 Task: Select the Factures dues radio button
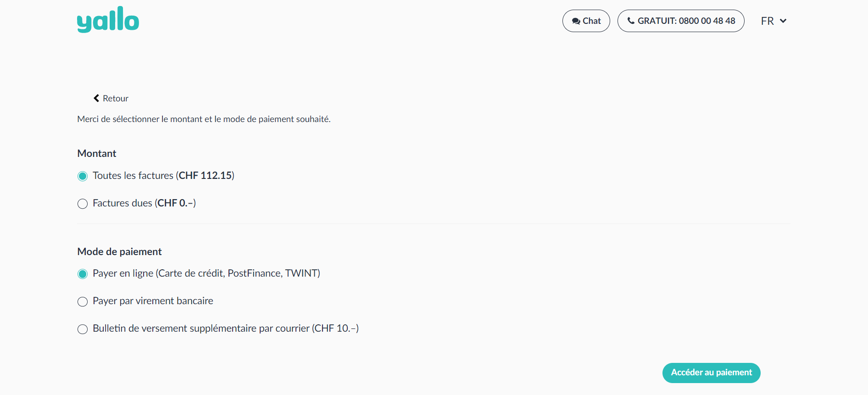(x=83, y=204)
